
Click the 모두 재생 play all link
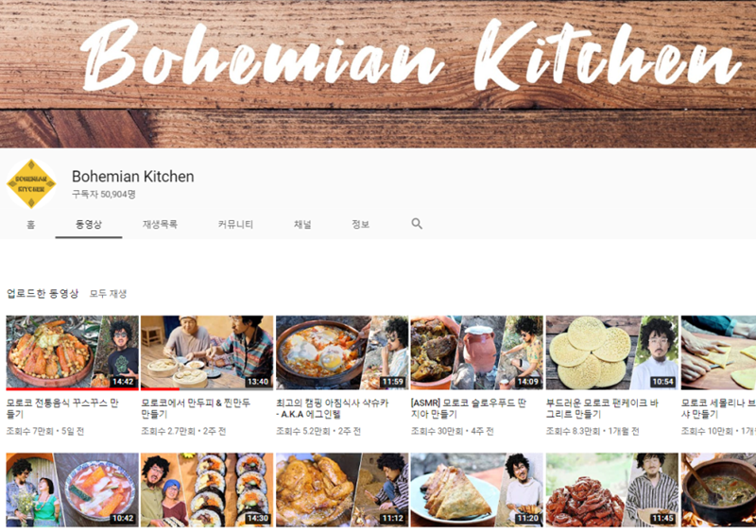(108, 294)
